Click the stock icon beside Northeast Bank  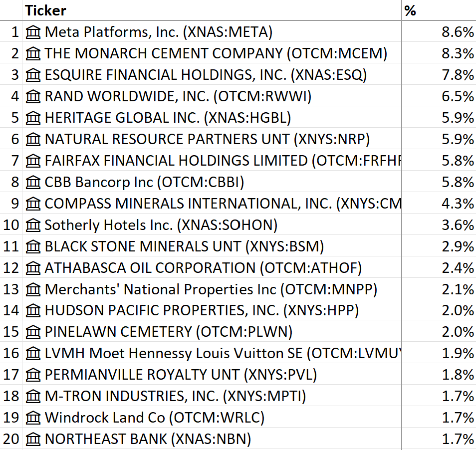click(x=33, y=439)
